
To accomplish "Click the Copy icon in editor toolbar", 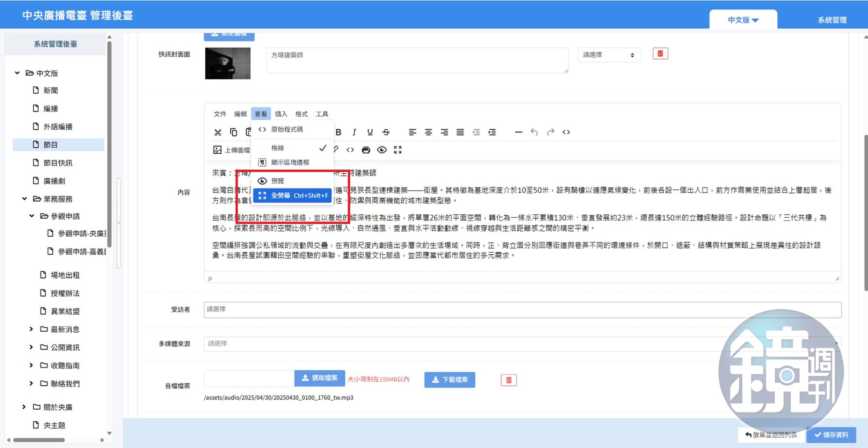I will tap(233, 132).
